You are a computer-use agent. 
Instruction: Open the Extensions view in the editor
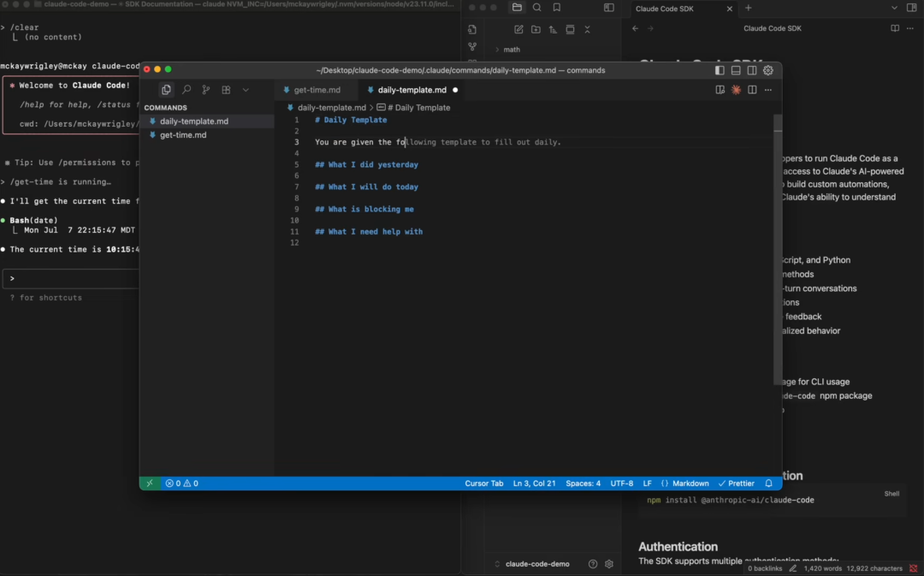coord(226,90)
